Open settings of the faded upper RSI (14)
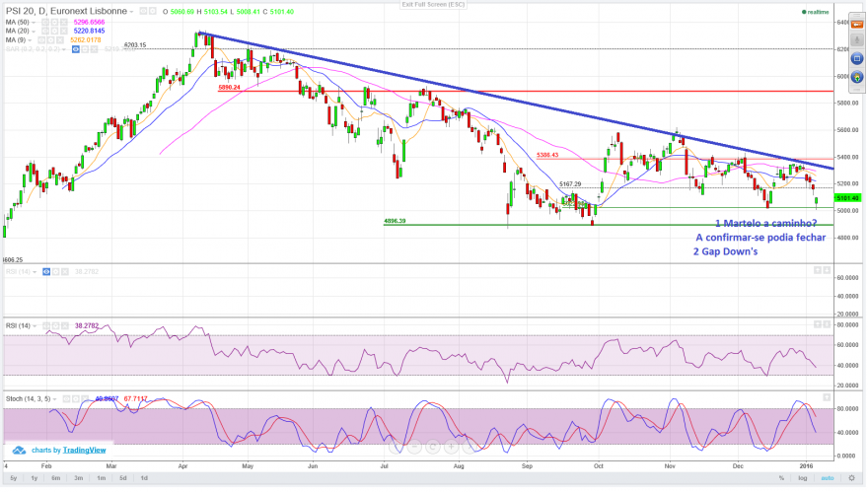 [x=56, y=272]
